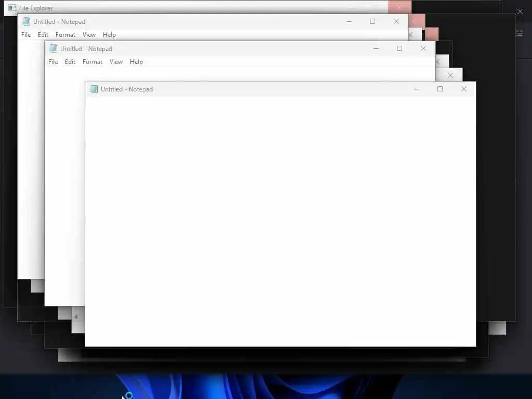Close the middle Notepad window
Viewport: 532px width, 399px height.
pyautogui.click(x=423, y=48)
